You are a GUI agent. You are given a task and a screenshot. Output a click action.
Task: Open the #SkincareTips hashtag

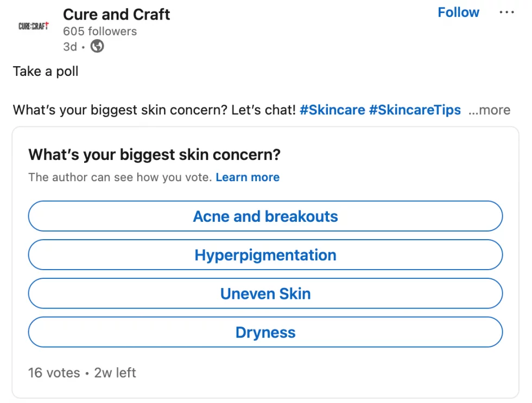pyautogui.click(x=415, y=110)
